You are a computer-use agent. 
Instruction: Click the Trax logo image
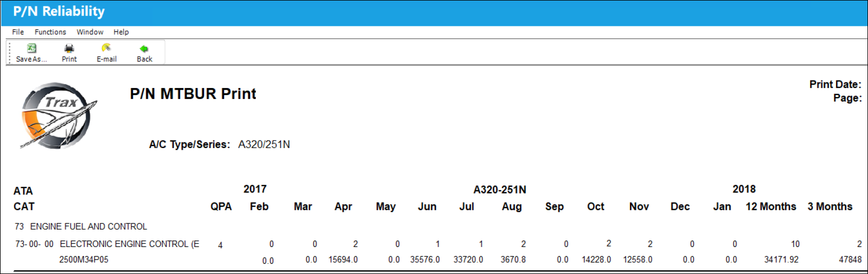58,116
